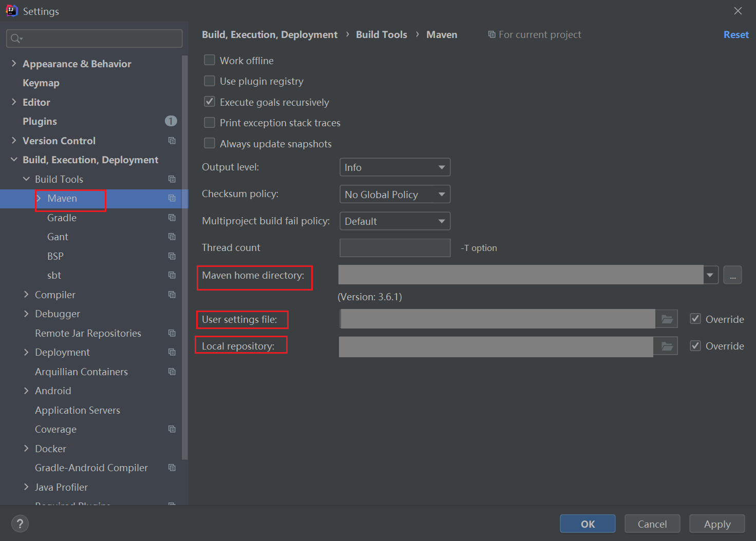The image size is (756, 541).
Task: Click the Thread count input field
Action: point(394,248)
